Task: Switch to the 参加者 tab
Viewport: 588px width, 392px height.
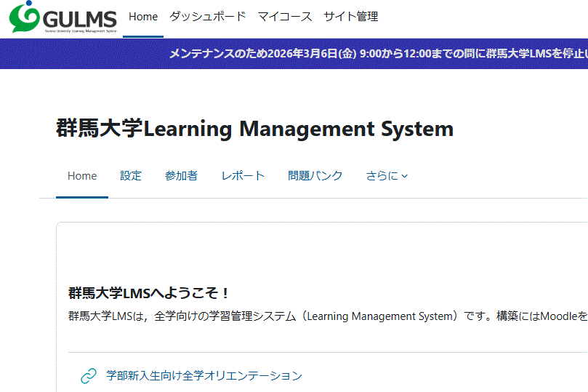Action: [181, 176]
